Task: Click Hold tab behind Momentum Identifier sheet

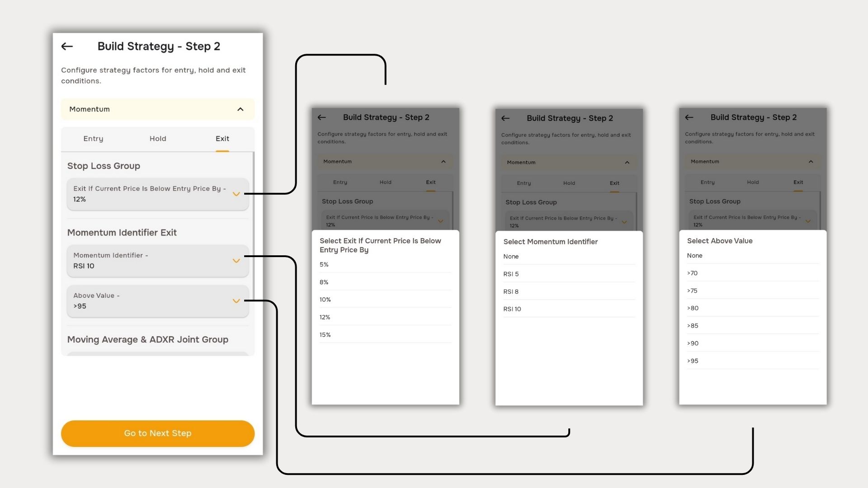Action: tap(569, 183)
